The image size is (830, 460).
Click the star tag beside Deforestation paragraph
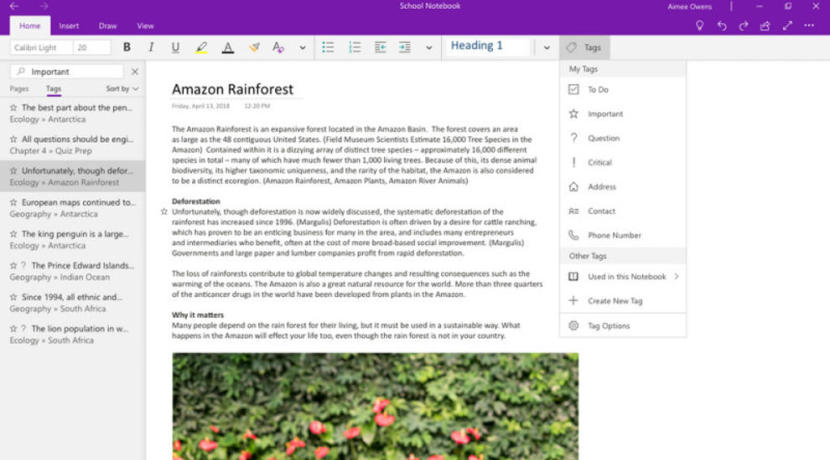click(x=164, y=212)
